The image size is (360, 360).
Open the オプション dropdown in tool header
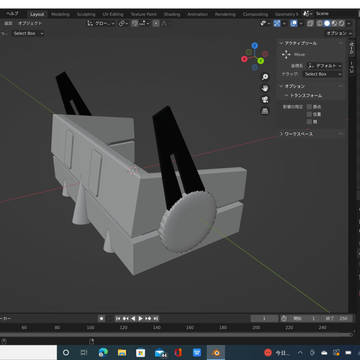pos(339,34)
